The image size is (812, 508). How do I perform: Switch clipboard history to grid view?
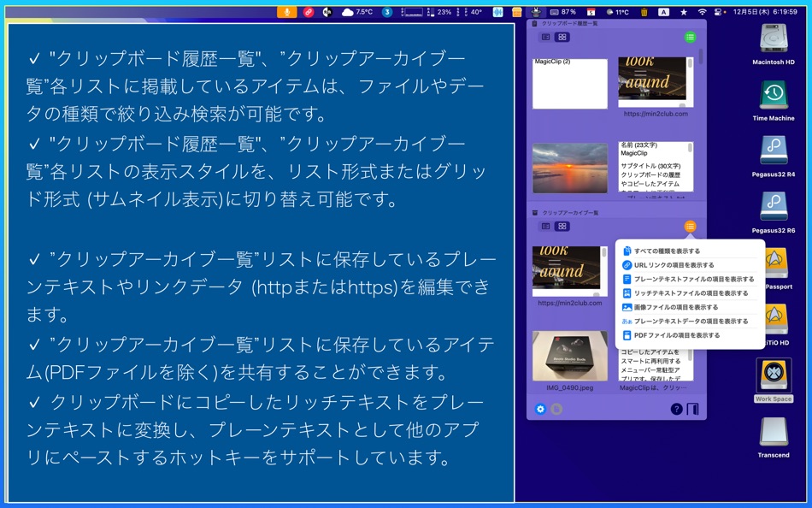(x=562, y=37)
